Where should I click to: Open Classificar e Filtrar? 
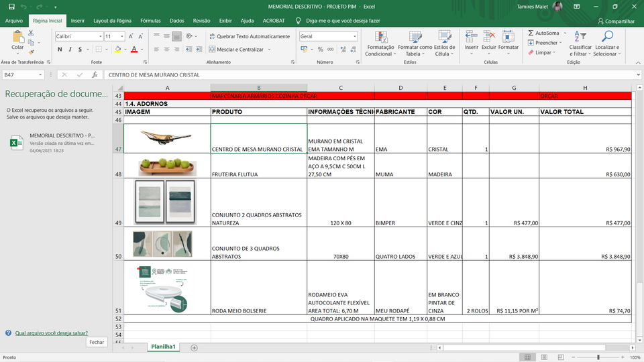(x=580, y=37)
